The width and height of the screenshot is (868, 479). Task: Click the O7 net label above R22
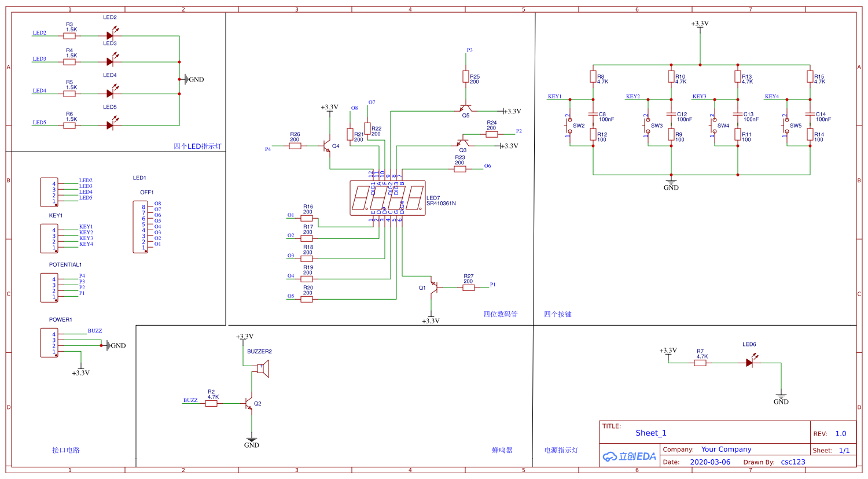[372, 102]
